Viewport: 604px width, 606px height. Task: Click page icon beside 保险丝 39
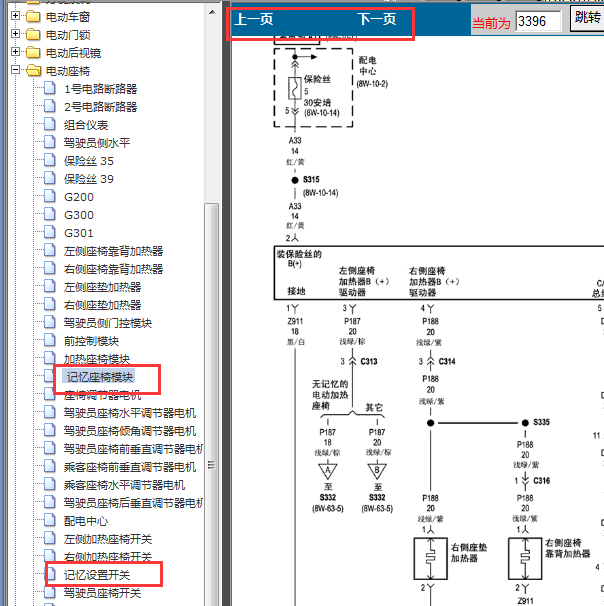[x=49, y=178]
